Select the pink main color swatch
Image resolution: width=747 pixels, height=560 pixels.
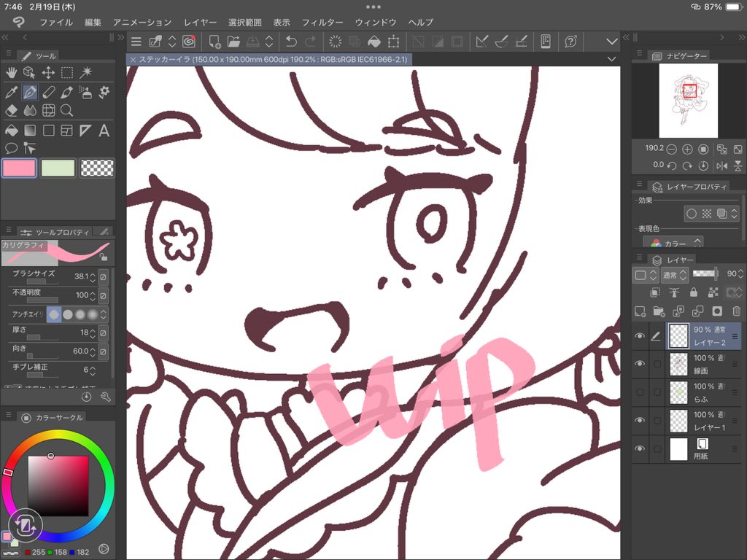[x=19, y=168]
